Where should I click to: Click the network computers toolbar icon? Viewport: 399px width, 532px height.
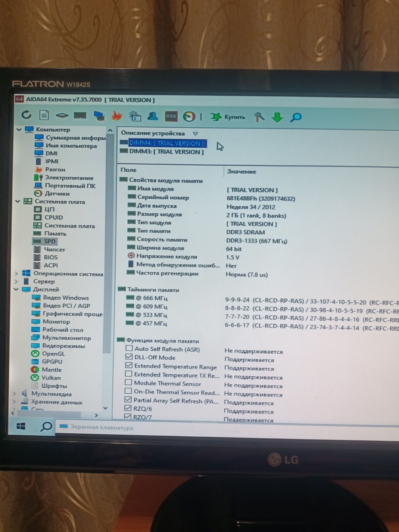(x=99, y=116)
